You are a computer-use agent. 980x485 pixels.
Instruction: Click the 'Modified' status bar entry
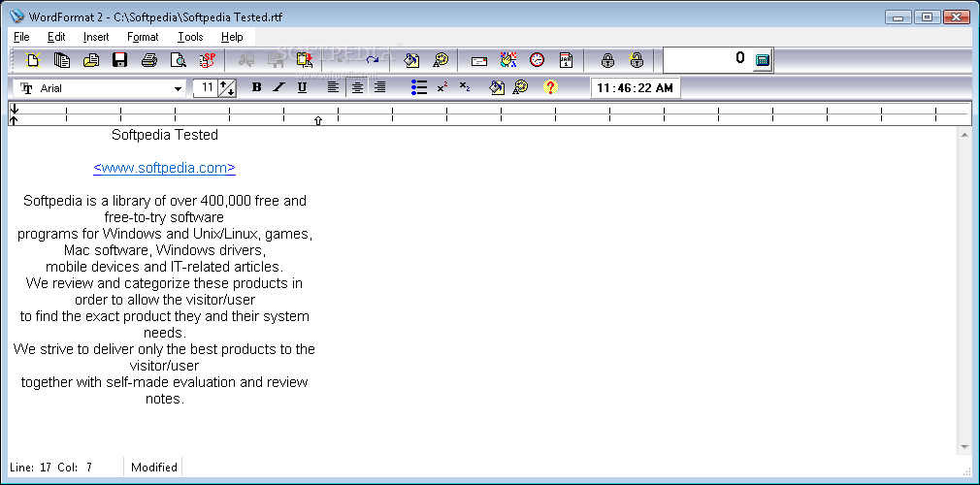pyautogui.click(x=153, y=467)
